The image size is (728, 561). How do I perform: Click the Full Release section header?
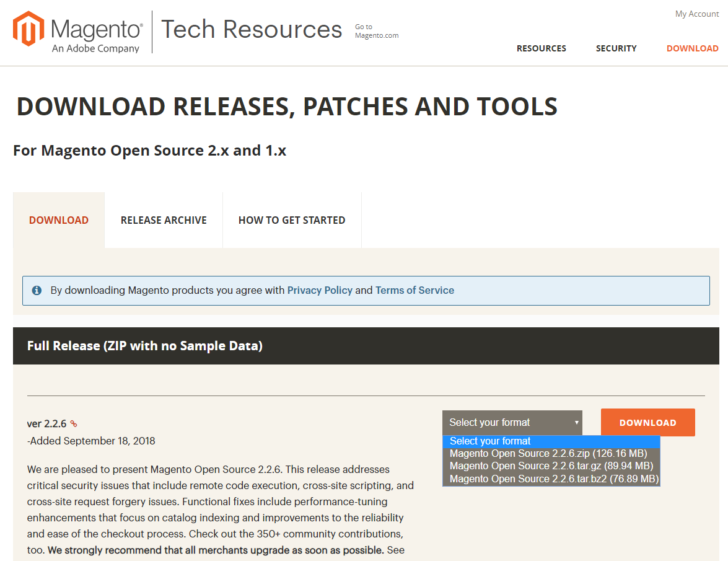[366, 346]
